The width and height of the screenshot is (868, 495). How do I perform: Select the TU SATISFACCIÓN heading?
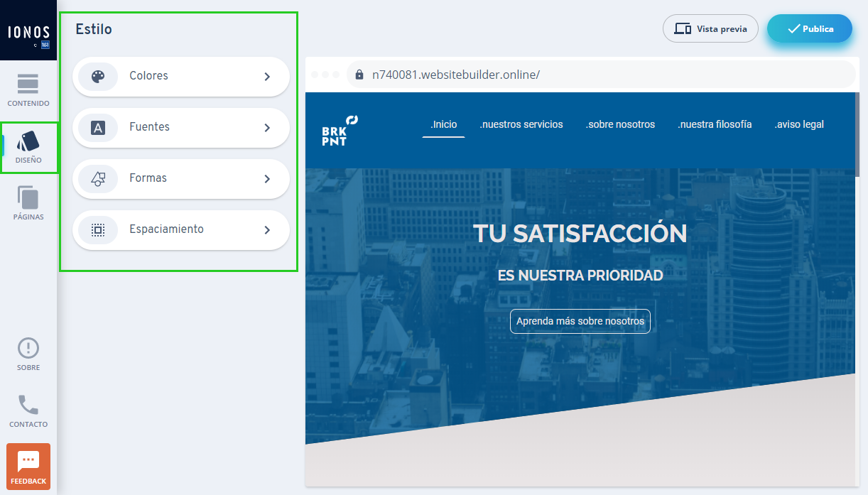coord(580,234)
